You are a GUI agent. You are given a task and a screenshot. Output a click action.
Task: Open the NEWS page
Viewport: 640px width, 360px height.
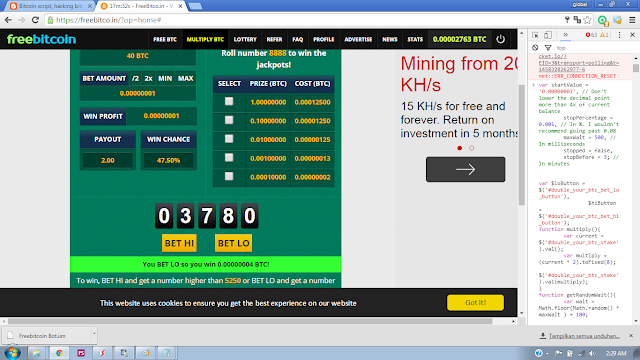click(x=390, y=40)
